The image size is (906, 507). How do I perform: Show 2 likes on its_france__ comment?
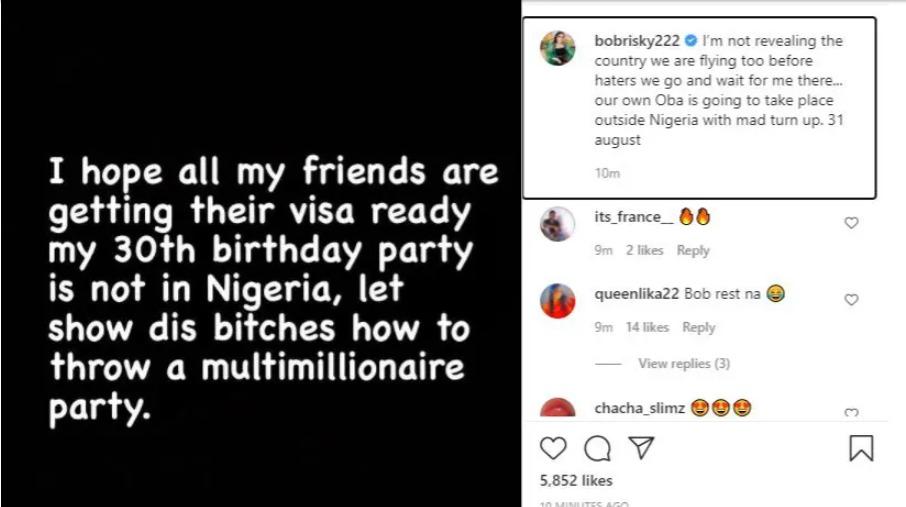click(x=644, y=250)
